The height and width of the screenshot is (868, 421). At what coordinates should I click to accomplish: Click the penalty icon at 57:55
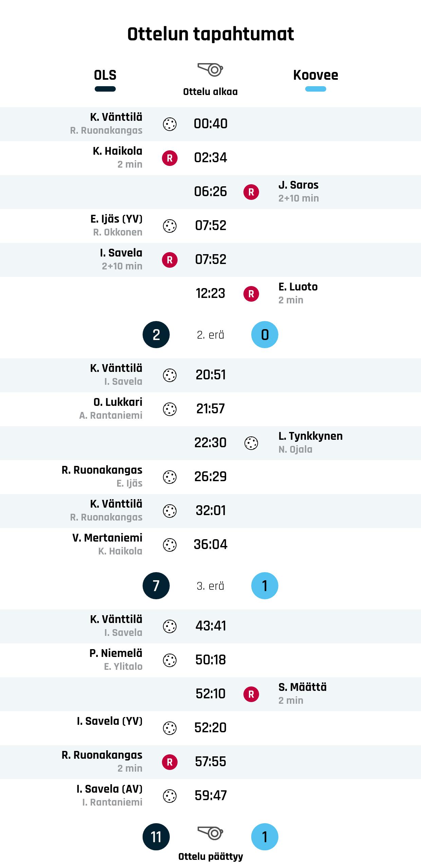170,762
